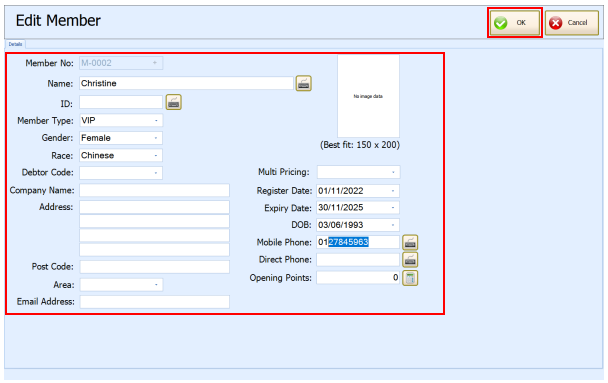Click the 'Best fit: 150 x 200' text
Viewport: 608px width, 383px height.
[360, 145]
